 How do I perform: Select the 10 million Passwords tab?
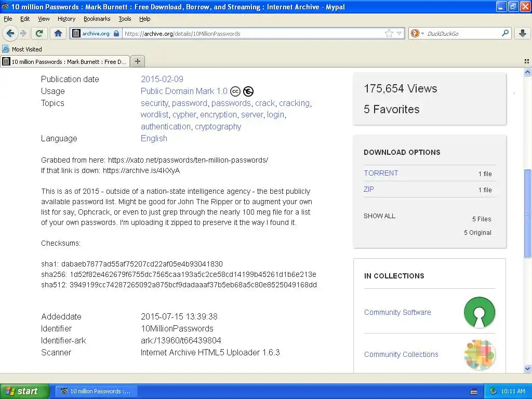click(x=65, y=61)
